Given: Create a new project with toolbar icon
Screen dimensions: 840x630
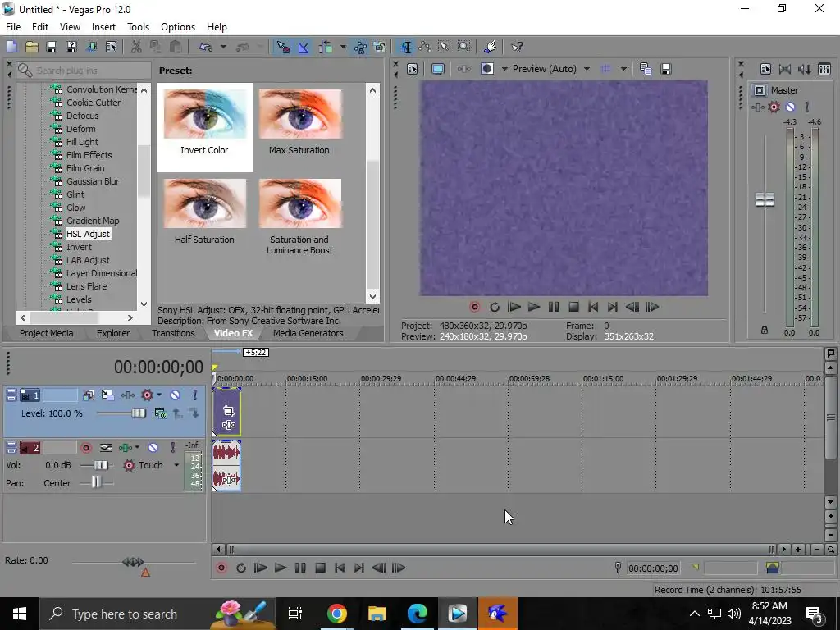Looking at the screenshot, I should (x=11, y=47).
